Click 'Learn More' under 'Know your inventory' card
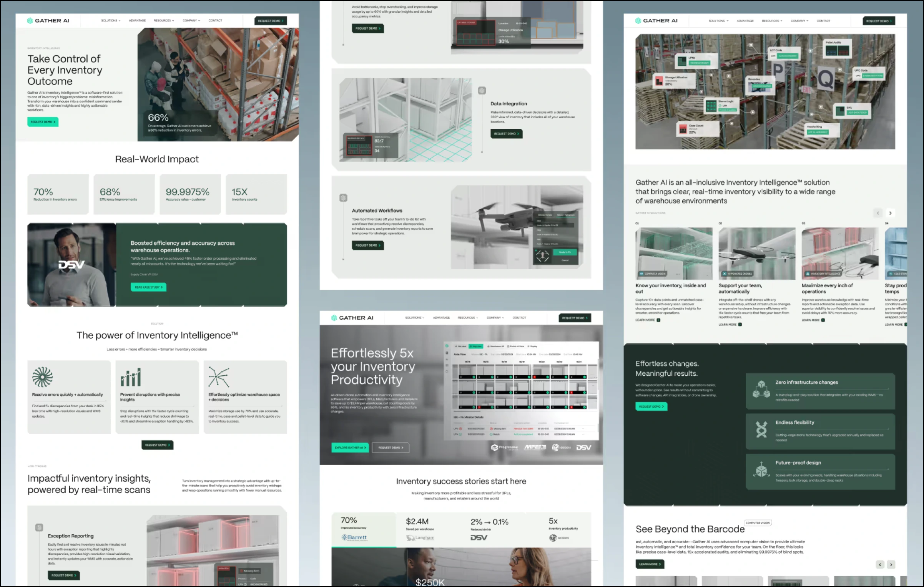 tap(648, 320)
